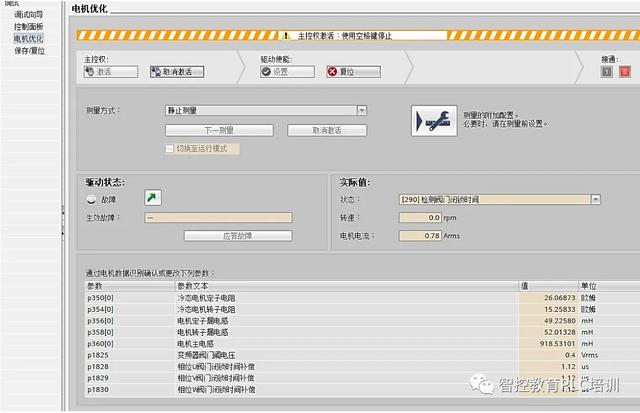The image size is (640, 413).
Task: Click the 值 column header
Action: click(549, 286)
